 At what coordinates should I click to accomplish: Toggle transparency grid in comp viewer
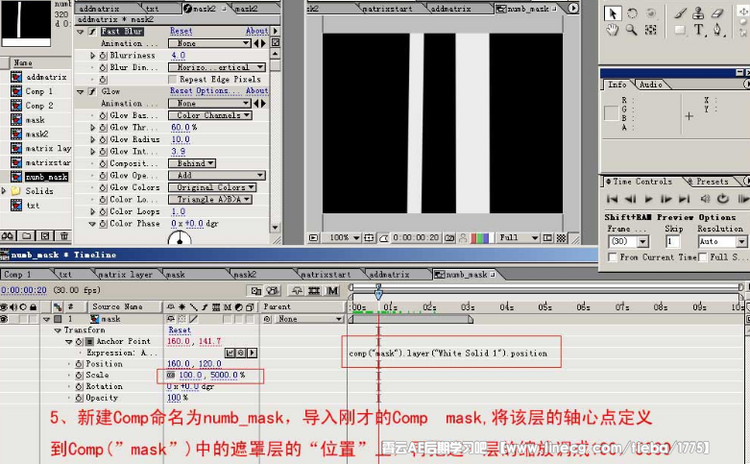pos(561,238)
